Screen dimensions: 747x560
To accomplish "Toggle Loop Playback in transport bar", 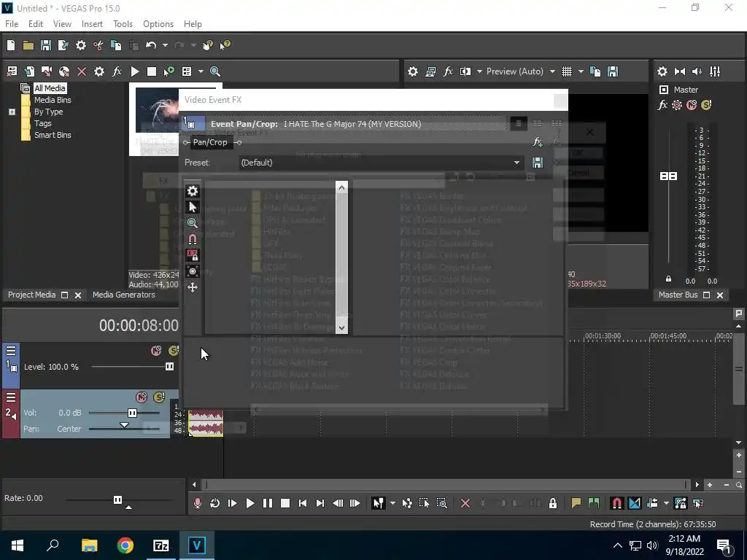I will (214, 503).
